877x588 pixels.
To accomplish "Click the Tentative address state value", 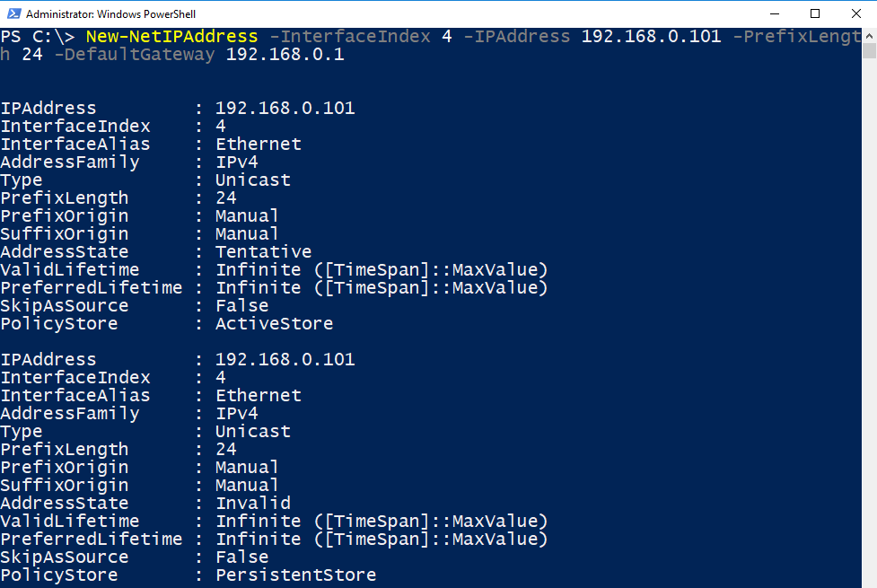I will (x=263, y=252).
